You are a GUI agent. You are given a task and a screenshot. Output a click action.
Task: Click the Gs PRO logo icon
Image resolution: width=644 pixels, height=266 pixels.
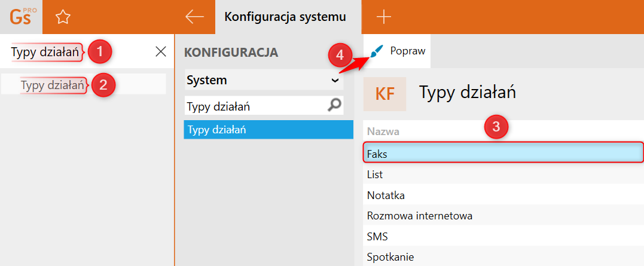[x=21, y=17]
